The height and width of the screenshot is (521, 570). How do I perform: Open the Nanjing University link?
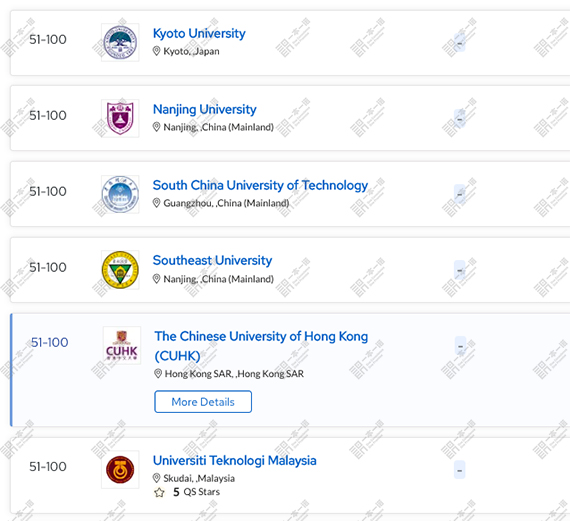click(x=205, y=109)
